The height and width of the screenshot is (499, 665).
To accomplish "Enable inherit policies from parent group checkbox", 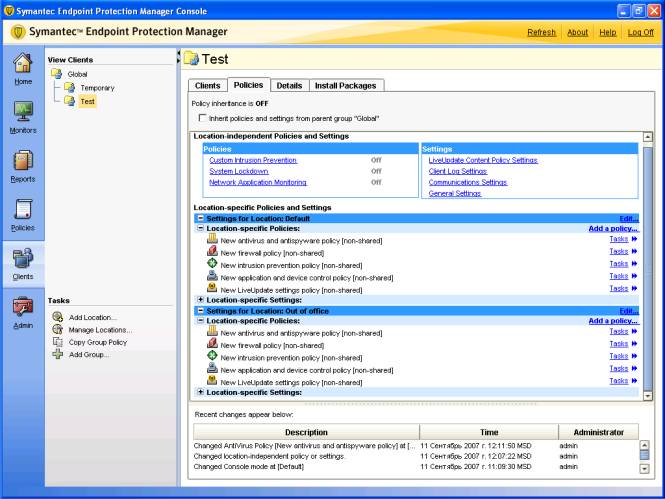I will pyautogui.click(x=202, y=118).
